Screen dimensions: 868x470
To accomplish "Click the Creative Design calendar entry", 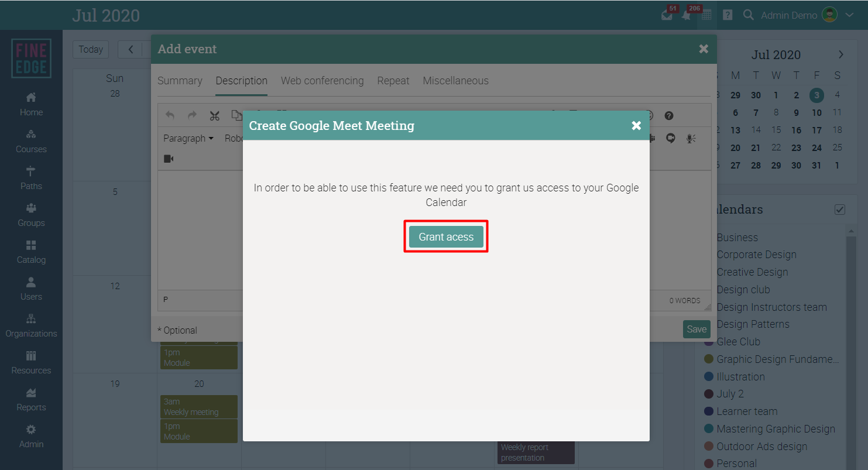I will (x=752, y=272).
